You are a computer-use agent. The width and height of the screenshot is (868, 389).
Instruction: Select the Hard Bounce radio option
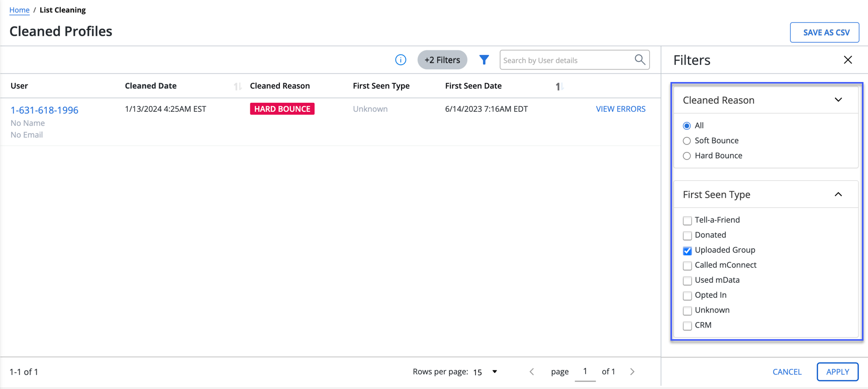[x=687, y=156]
